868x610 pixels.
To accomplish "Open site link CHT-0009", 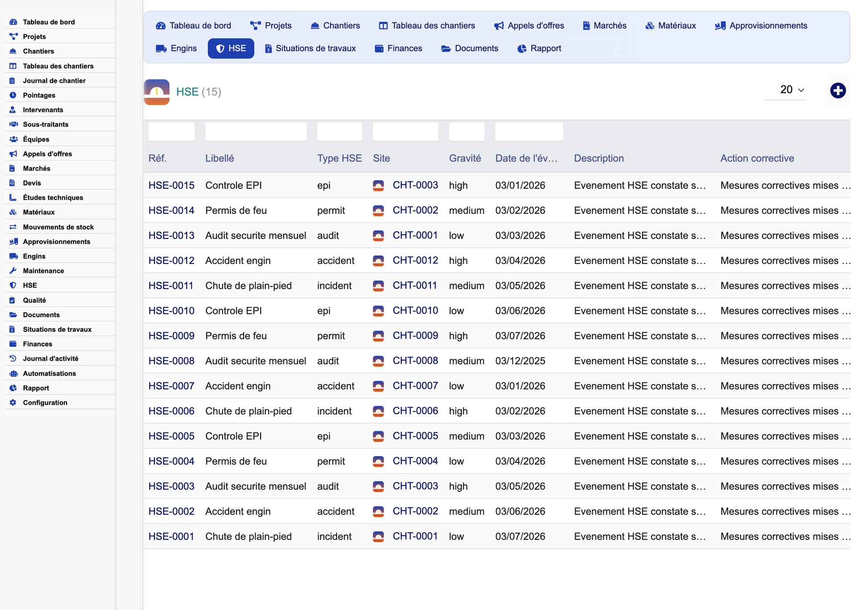I will [x=415, y=336].
